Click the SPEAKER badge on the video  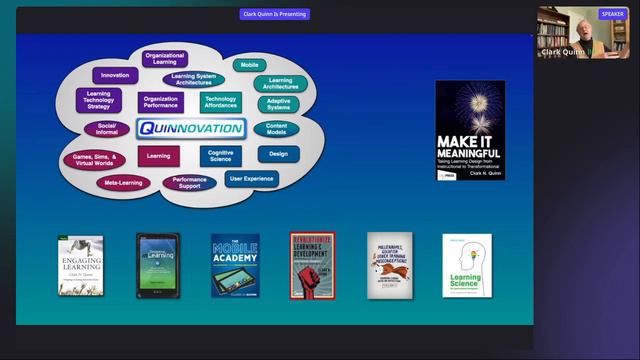click(x=613, y=14)
